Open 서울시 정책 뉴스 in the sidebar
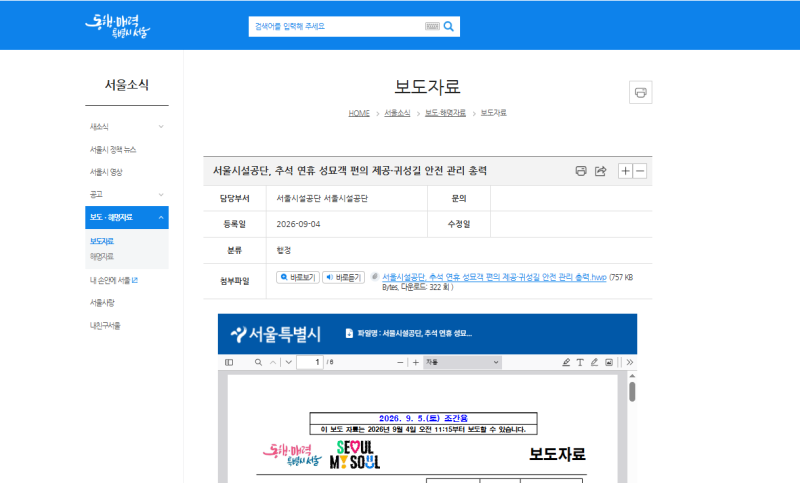800x483 pixels. [x=113, y=149]
